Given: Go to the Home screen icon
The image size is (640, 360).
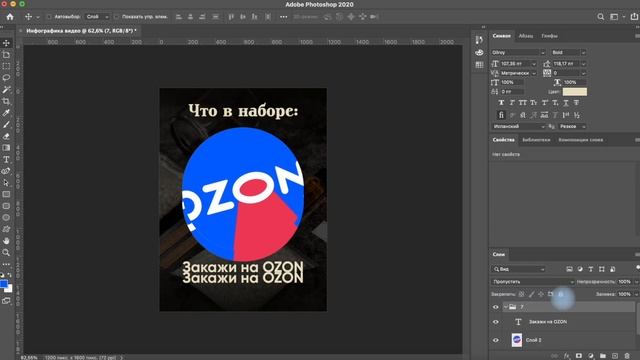Looking at the screenshot, I should pos(10,17).
